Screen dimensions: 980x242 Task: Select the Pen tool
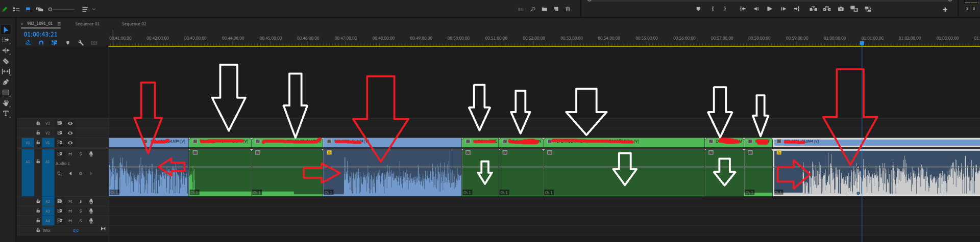pos(6,82)
